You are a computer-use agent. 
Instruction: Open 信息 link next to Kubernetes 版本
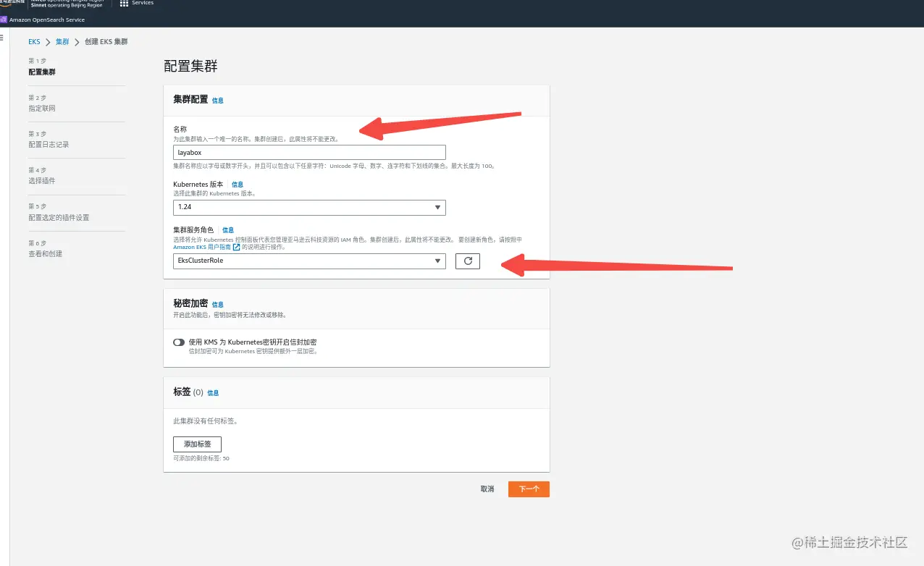(238, 185)
